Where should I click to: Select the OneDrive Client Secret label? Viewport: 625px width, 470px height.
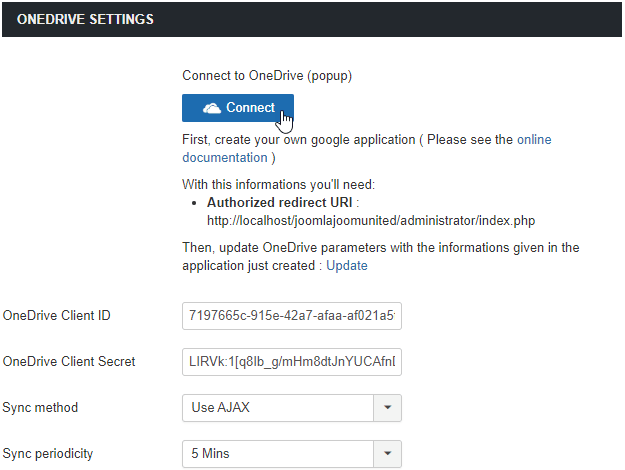(x=69, y=361)
